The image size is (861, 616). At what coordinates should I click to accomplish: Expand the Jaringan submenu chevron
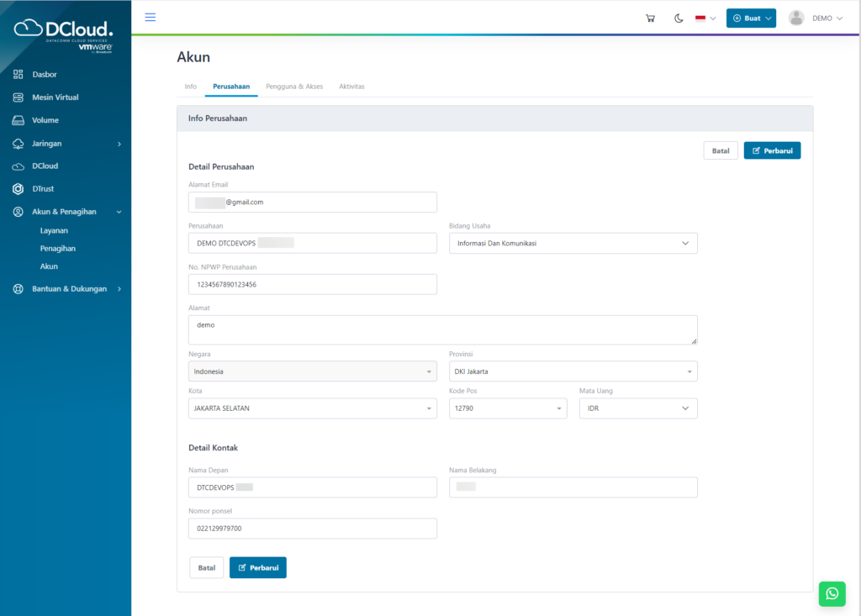coord(119,144)
